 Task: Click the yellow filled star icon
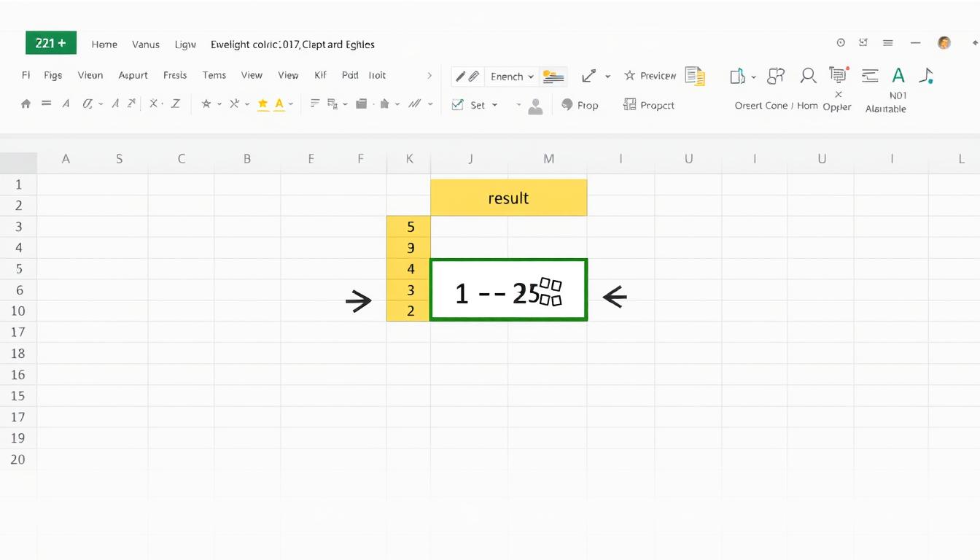click(x=262, y=104)
